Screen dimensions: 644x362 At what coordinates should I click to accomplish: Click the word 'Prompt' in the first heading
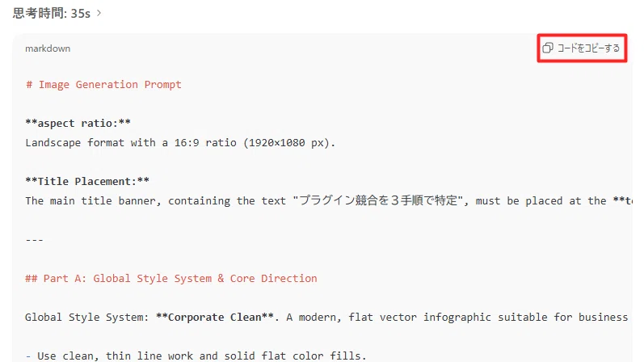pyautogui.click(x=162, y=85)
